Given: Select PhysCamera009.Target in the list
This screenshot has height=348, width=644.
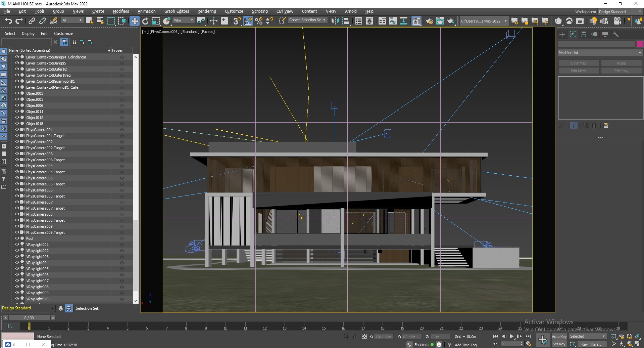Looking at the screenshot, I should pyautogui.click(x=45, y=232).
